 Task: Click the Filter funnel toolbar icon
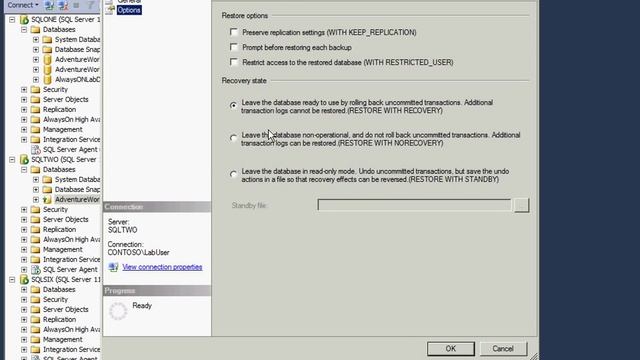point(91,5)
